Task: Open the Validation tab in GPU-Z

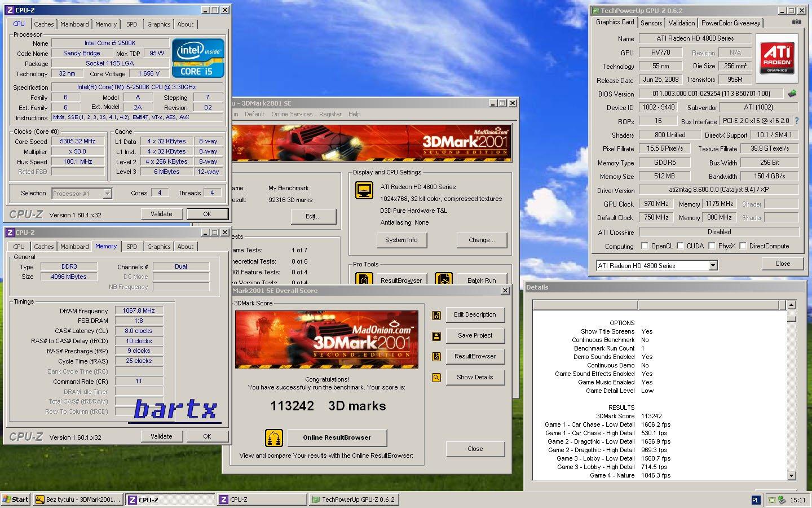Action: click(681, 23)
